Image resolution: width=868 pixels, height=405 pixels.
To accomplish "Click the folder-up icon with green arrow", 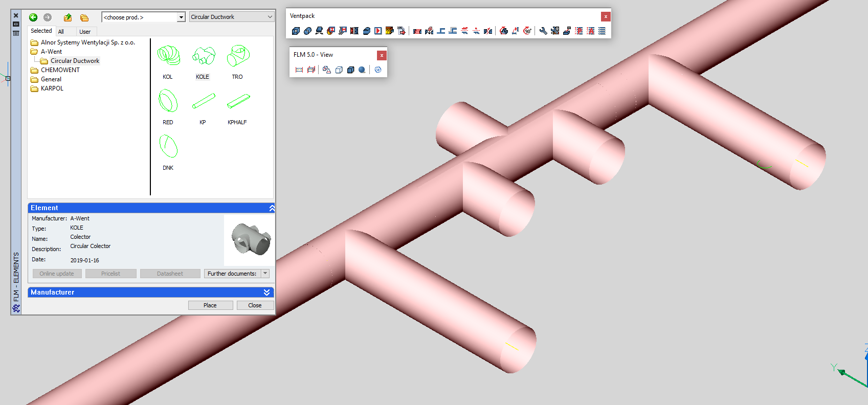I will coord(68,17).
